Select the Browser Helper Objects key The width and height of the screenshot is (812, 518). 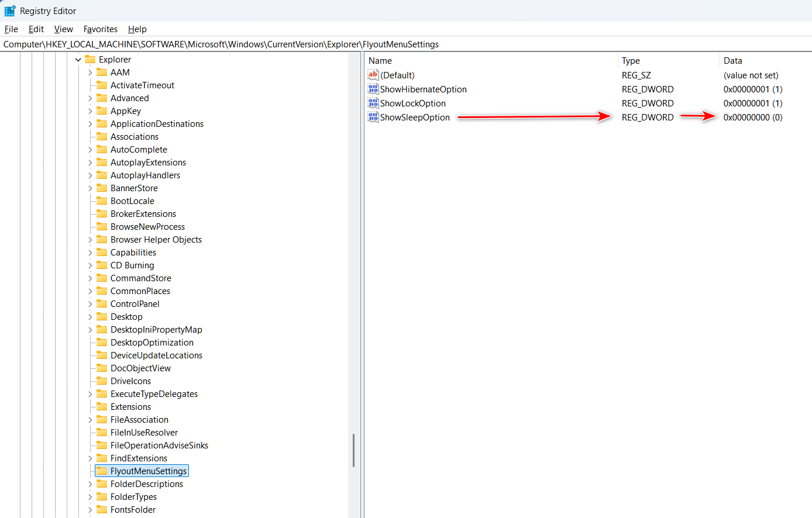pyautogui.click(x=156, y=240)
